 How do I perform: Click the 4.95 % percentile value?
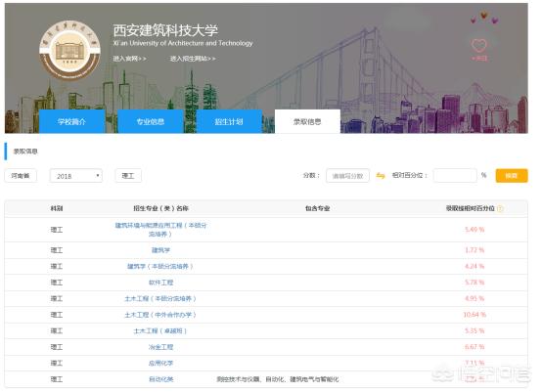pos(474,298)
